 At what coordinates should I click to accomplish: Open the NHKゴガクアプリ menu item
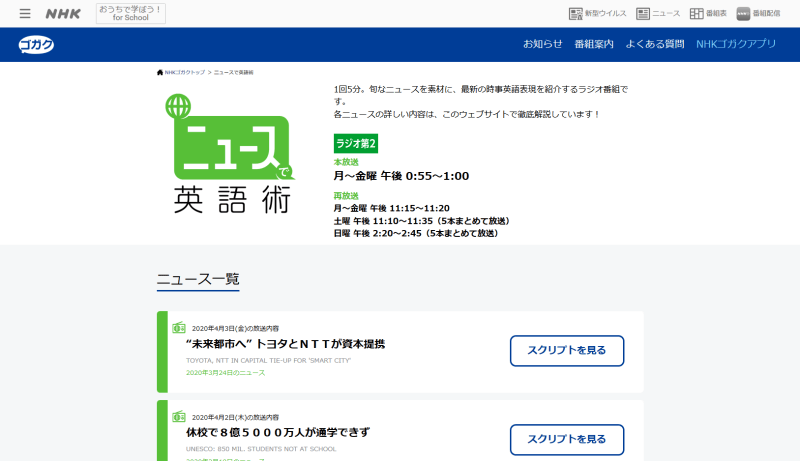click(x=736, y=44)
